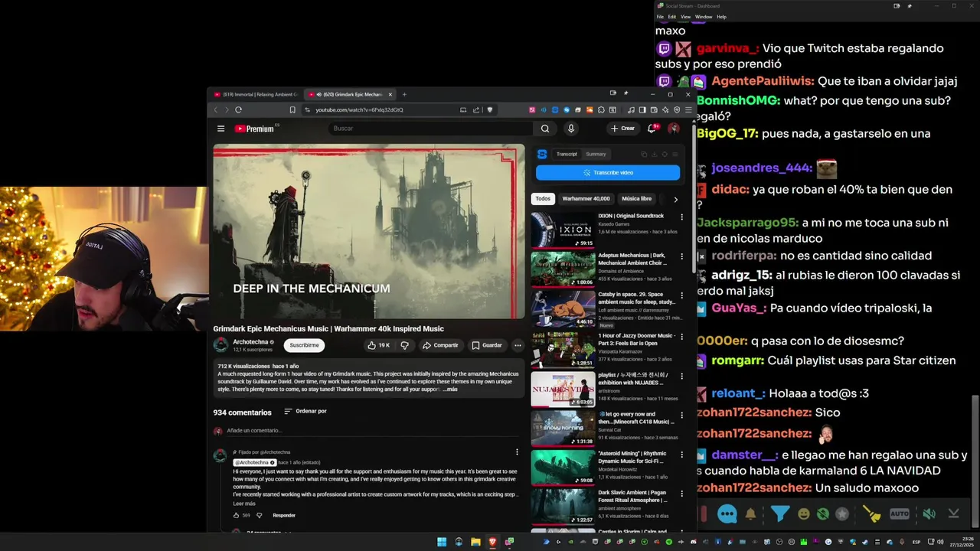
Task: Click the taskbar volume speaker icon
Action: pyautogui.click(x=941, y=542)
